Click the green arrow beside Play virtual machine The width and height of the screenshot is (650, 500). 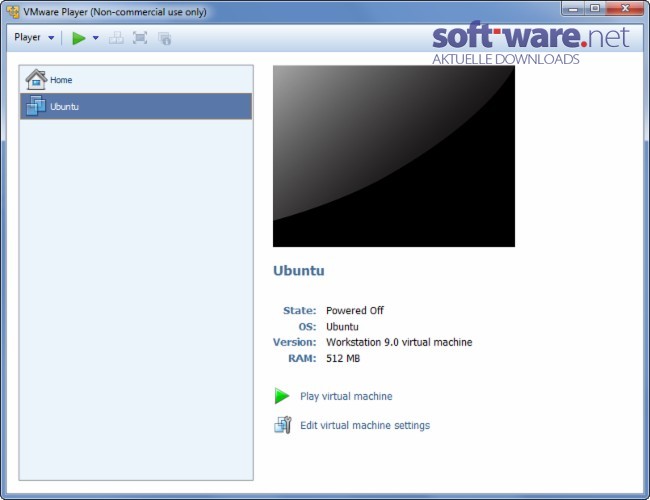click(282, 396)
